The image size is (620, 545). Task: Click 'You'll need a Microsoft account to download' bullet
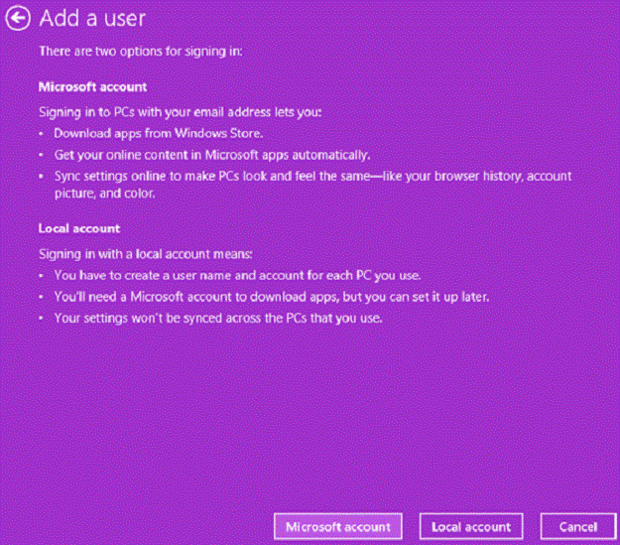272,297
